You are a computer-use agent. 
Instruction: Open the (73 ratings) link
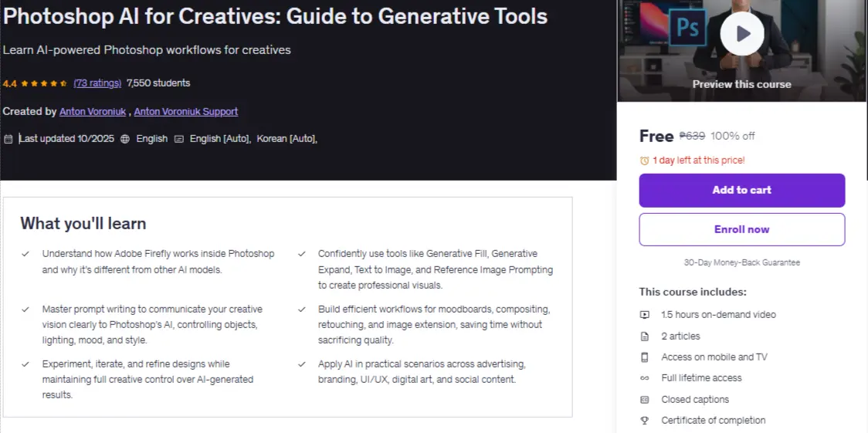point(97,83)
